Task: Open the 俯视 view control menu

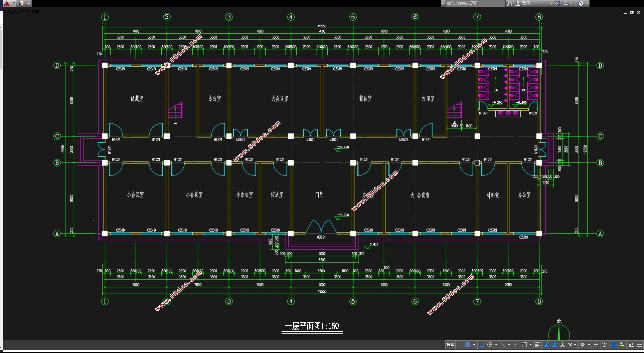Action: click(15, 12)
